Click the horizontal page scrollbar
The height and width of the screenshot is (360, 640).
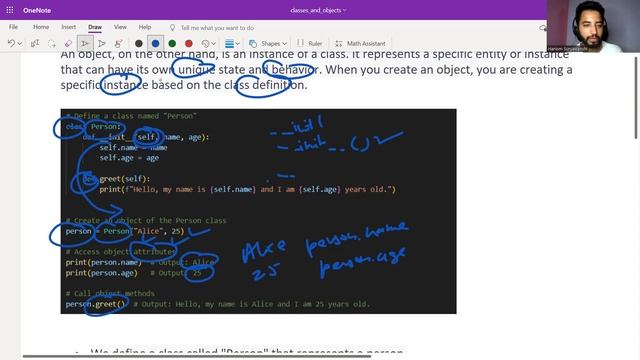[197, 356]
